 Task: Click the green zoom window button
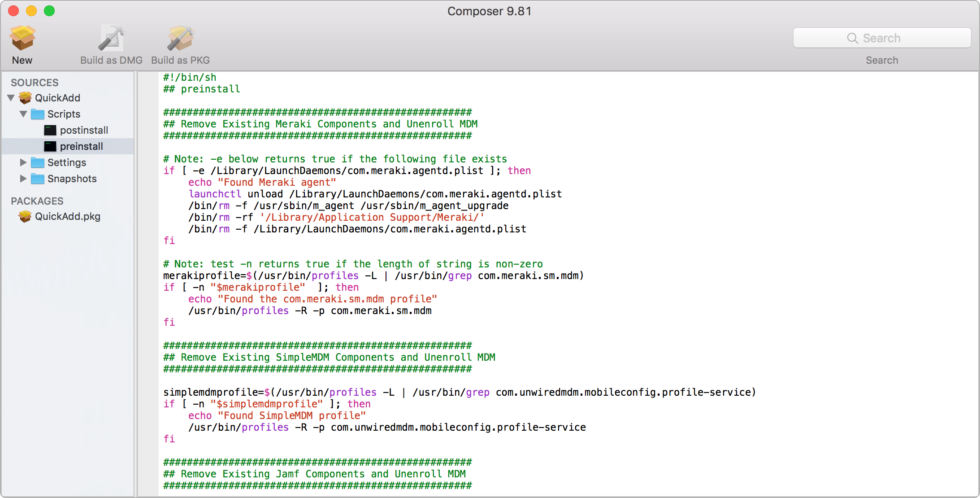click(49, 11)
